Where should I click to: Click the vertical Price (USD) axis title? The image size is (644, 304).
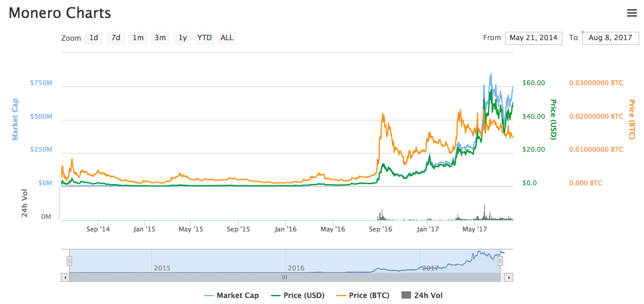[x=553, y=119]
